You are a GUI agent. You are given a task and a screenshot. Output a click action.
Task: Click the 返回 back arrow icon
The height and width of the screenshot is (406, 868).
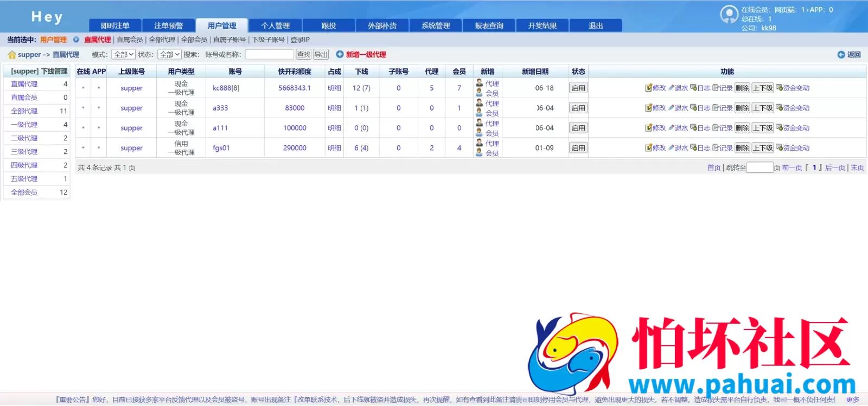841,54
